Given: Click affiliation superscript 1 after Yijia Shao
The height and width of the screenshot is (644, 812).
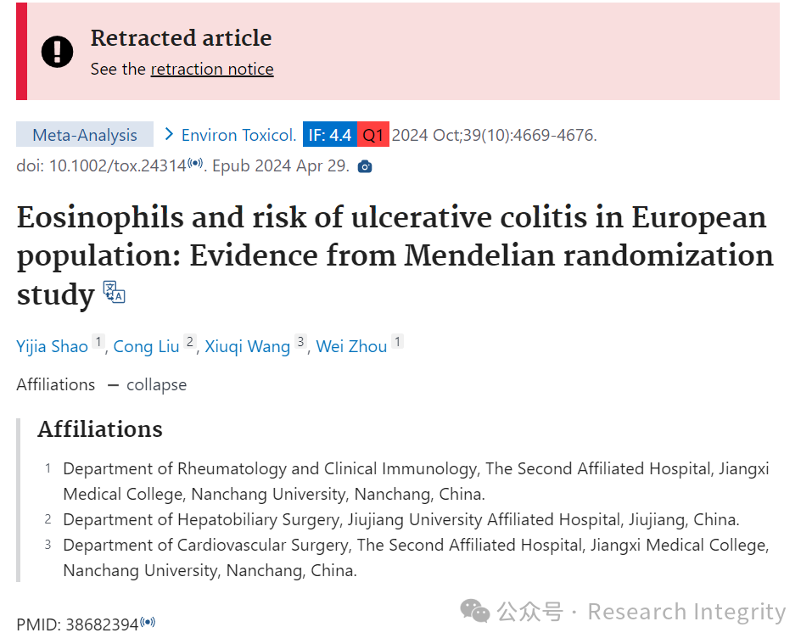Looking at the screenshot, I should 98,342.
